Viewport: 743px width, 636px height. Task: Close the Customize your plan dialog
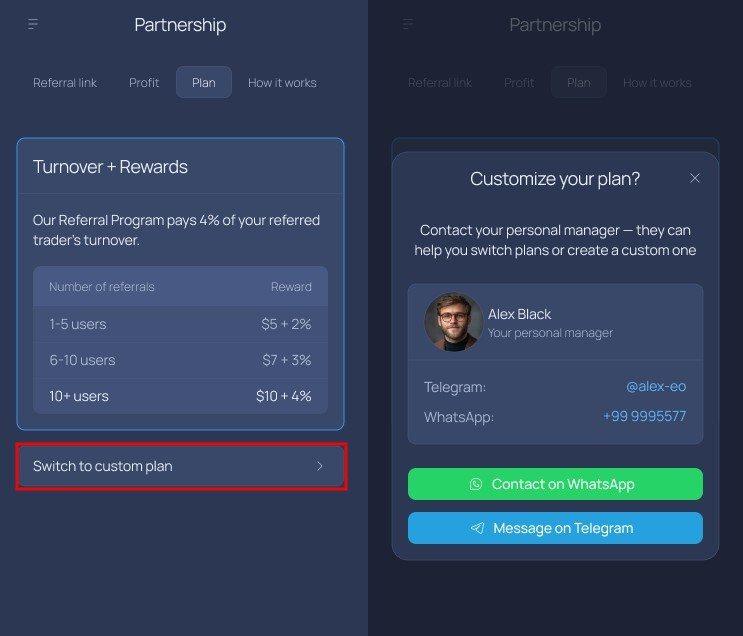coord(695,178)
